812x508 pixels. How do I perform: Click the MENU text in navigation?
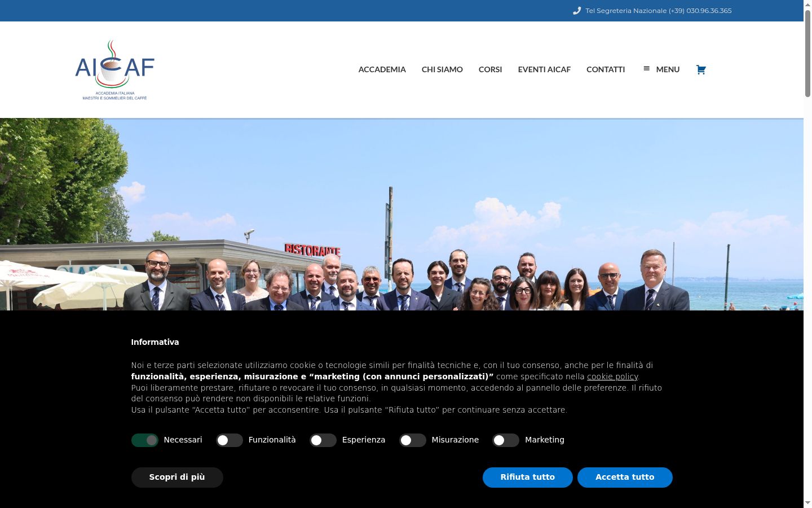(x=668, y=69)
